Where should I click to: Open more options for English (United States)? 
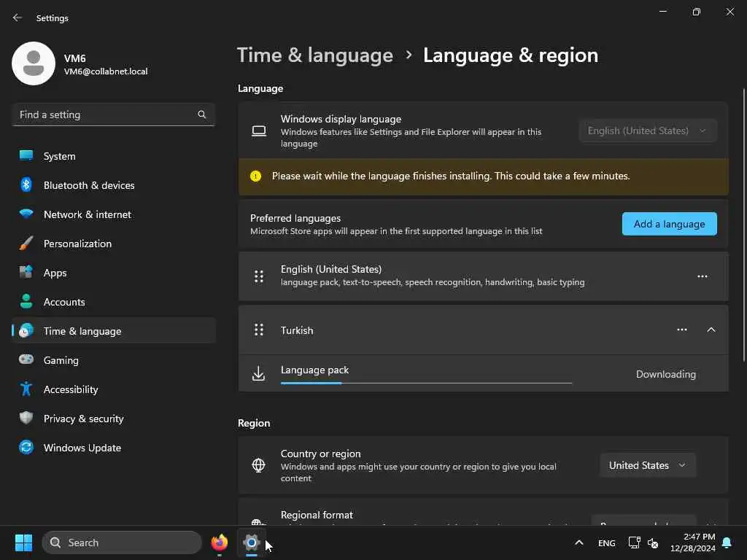[703, 276]
